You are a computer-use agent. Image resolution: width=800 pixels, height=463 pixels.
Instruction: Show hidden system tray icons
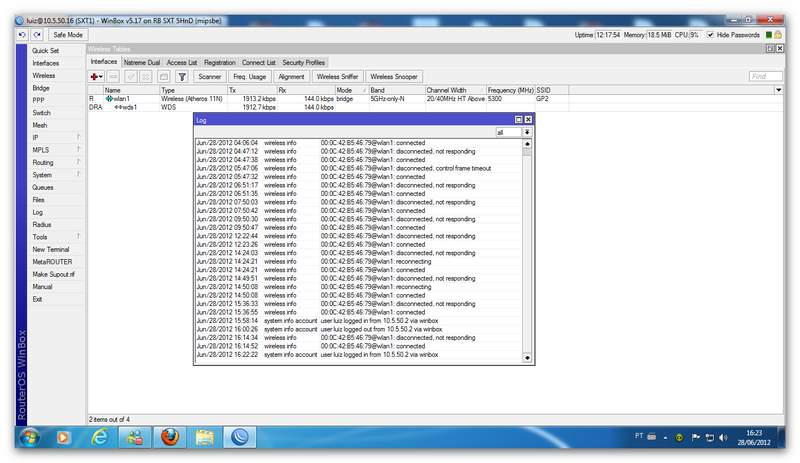click(x=665, y=438)
